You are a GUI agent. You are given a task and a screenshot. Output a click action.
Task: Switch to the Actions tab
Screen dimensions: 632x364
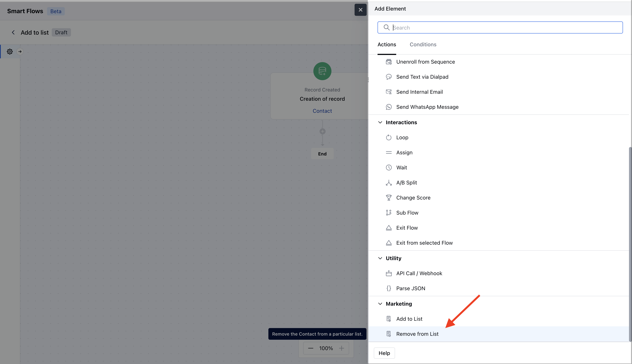387,44
